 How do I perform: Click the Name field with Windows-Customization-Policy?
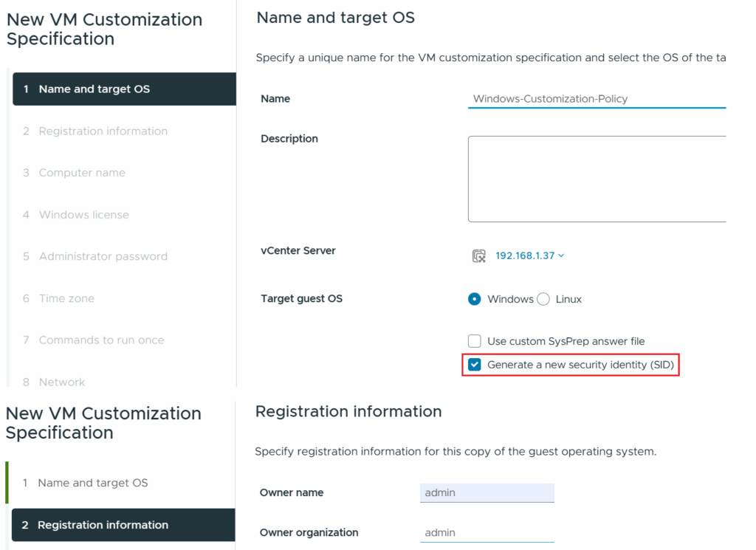[597, 99]
